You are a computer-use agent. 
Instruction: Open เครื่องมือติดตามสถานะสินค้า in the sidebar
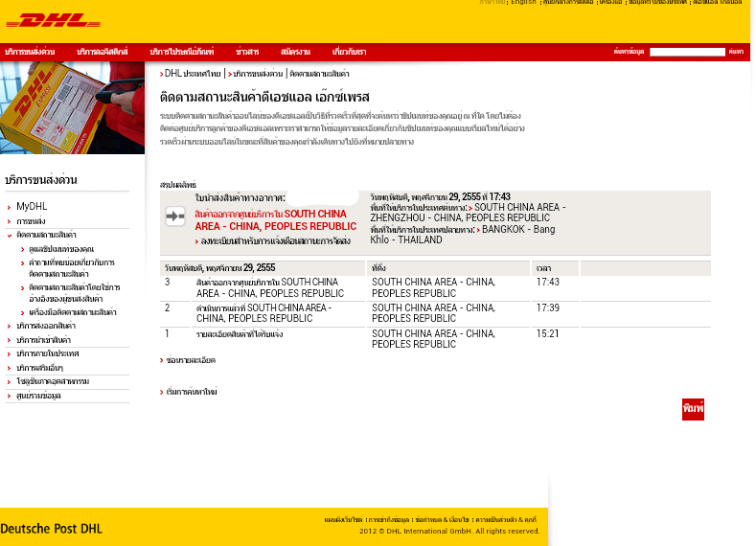[x=72, y=312]
